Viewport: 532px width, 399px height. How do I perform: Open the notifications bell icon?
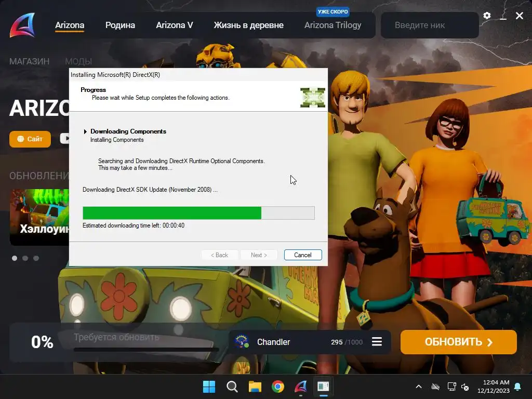[x=518, y=387]
